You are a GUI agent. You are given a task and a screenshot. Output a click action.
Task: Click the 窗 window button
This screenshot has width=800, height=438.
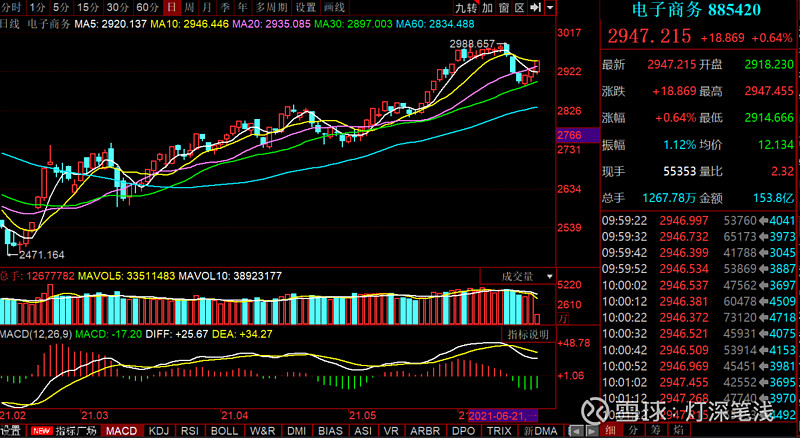tap(504, 8)
